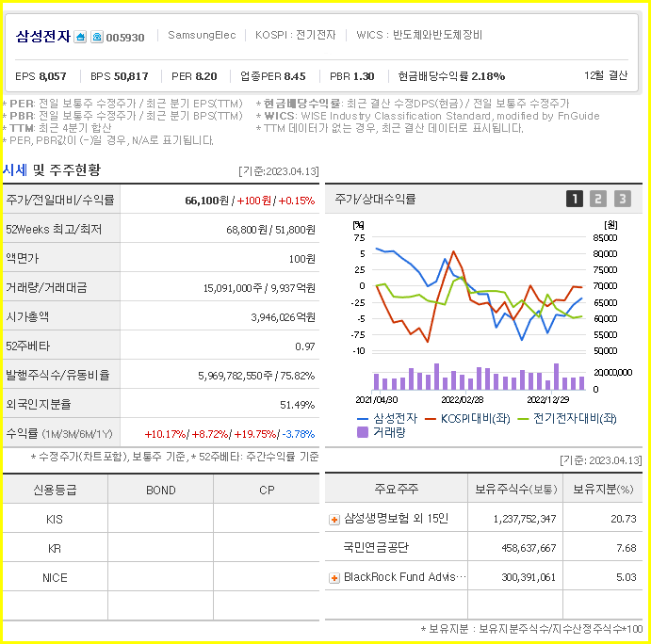Click green 전기전자대비(좌) legend marker
The height and width of the screenshot is (644, 651).
pyautogui.click(x=523, y=419)
